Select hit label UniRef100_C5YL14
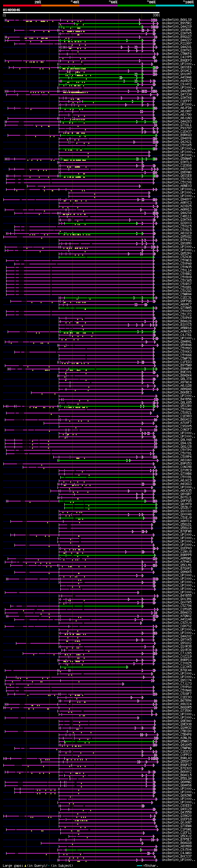Viewport: 197px width, 868px height. coord(177,271)
